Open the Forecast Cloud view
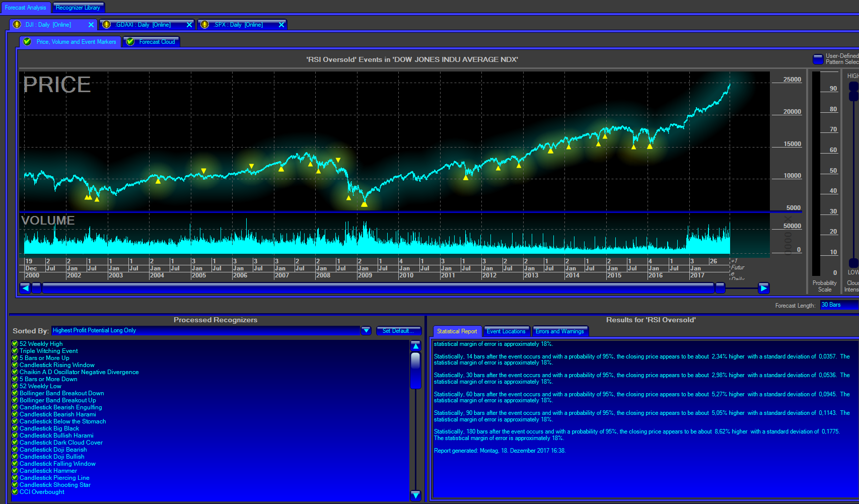Image resolution: width=859 pixels, height=504 pixels. 151,42
